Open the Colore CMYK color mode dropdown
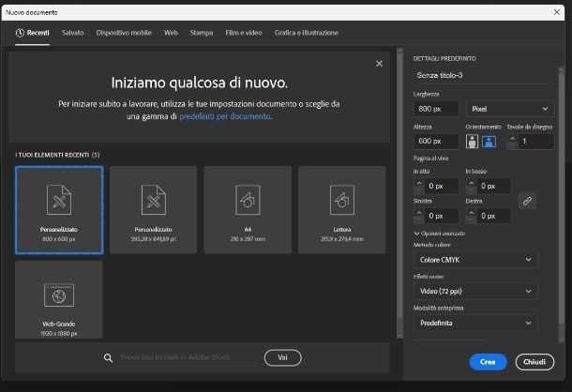572x392 pixels. (475, 260)
